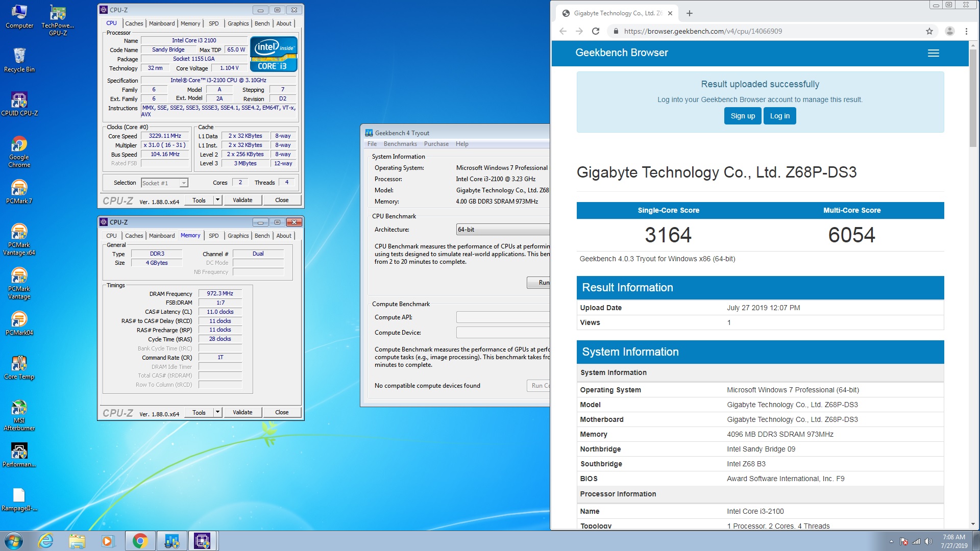Open PCMark04 desktop shortcut

click(19, 323)
